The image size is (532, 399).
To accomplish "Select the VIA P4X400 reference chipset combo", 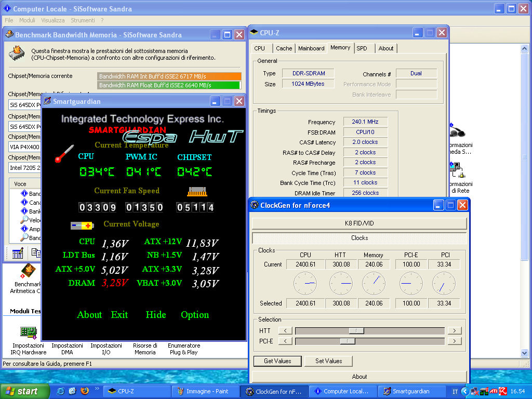I will pyautogui.click(x=24, y=147).
